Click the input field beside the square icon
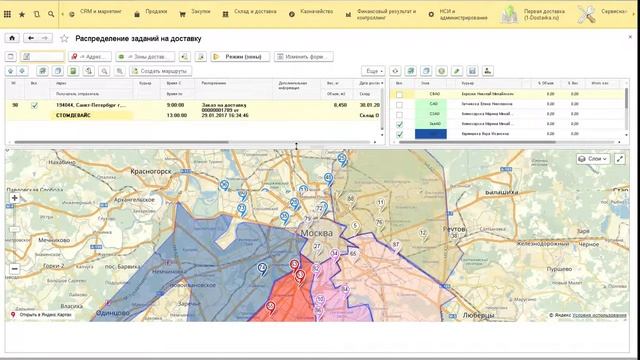640x360 pixels. click(42, 56)
